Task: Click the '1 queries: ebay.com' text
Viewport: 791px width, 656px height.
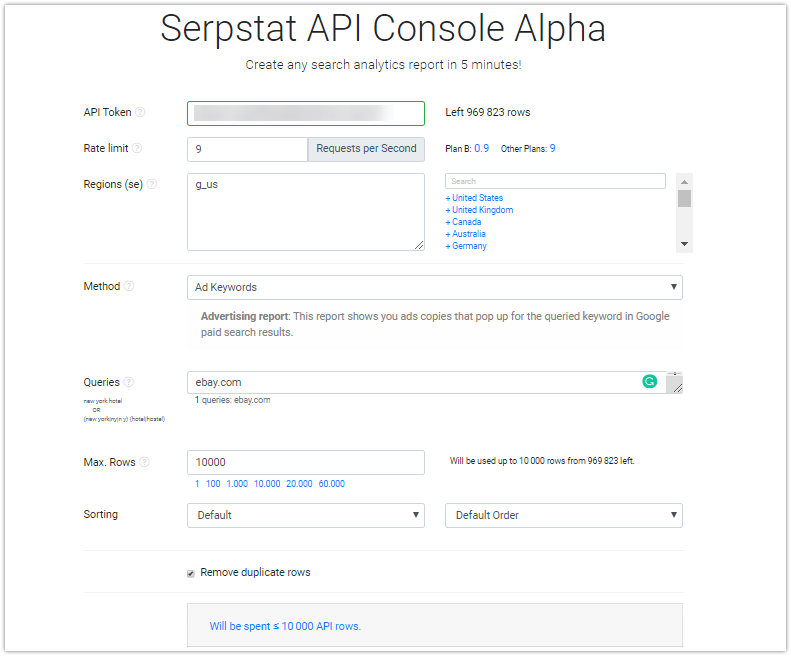Action: click(x=233, y=400)
